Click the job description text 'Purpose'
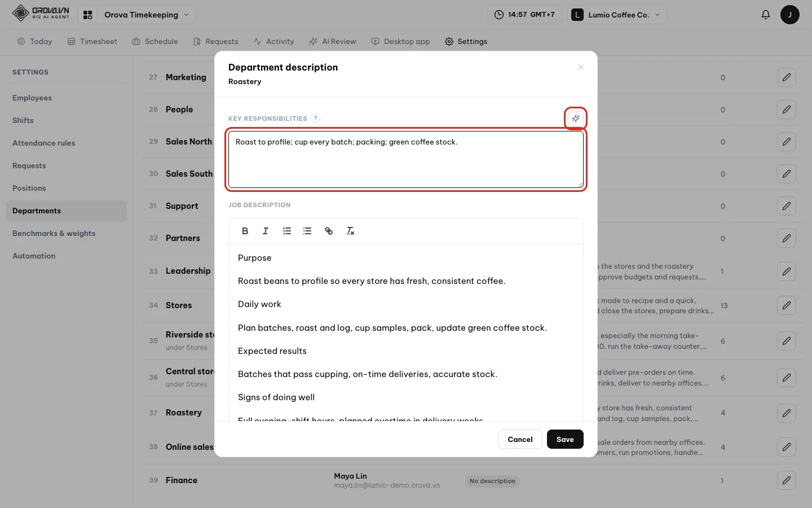 coord(255,258)
